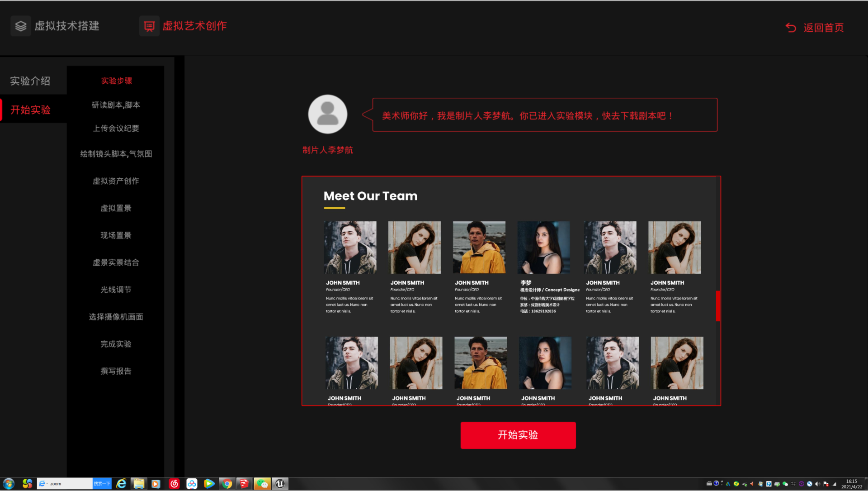Open the 上传会议纪要 step

point(116,129)
